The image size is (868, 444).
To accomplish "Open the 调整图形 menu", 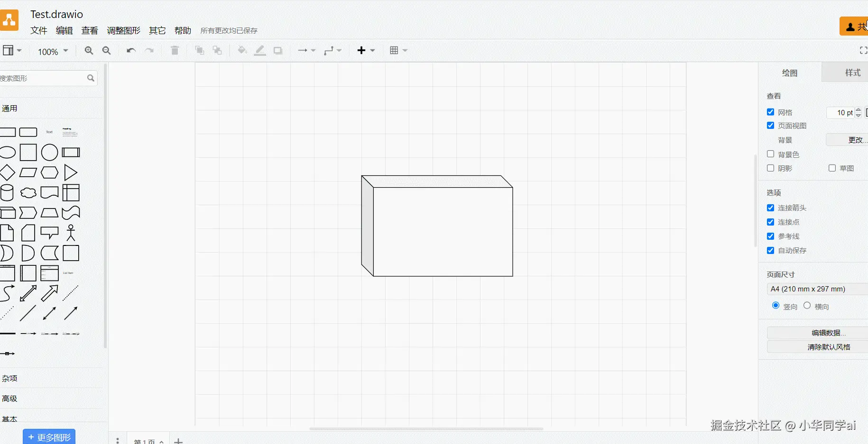I will (124, 30).
